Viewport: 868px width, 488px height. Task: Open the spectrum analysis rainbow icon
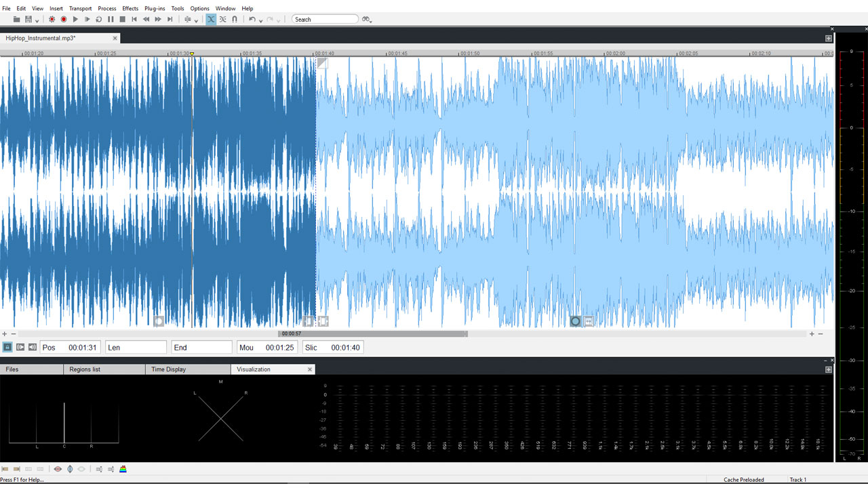[x=123, y=468]
